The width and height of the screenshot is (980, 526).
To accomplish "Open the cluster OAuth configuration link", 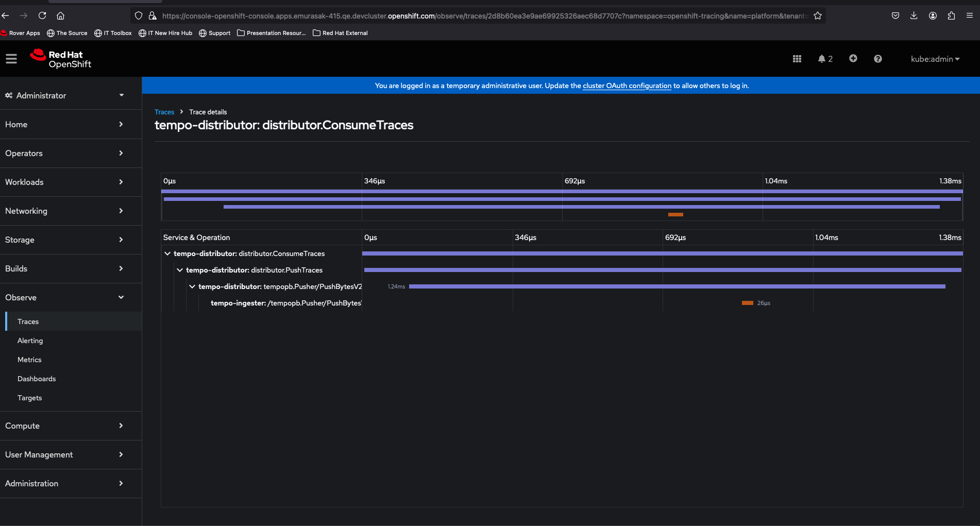I will click(627, 86).
